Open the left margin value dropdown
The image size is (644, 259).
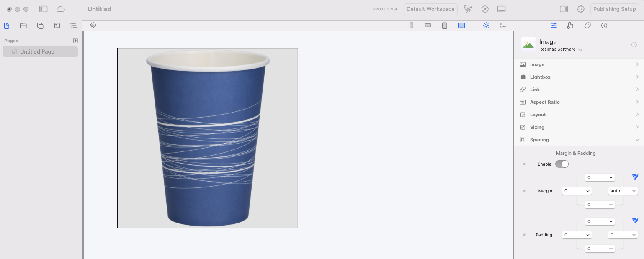577,191
